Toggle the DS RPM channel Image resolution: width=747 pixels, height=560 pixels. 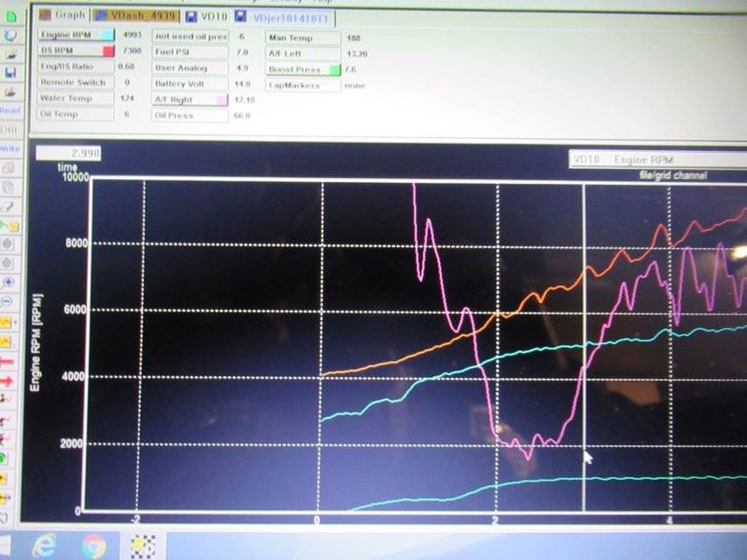pos(76,50)
